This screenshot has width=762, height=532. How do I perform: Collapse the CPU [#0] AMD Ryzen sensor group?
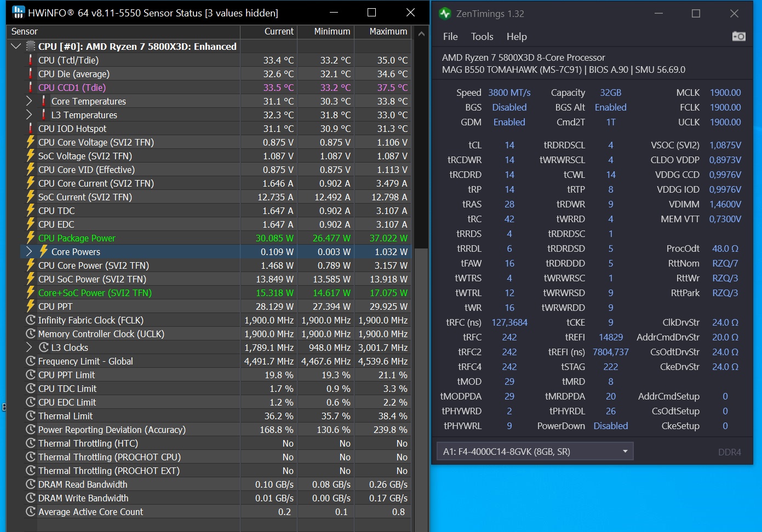point(16,47)
